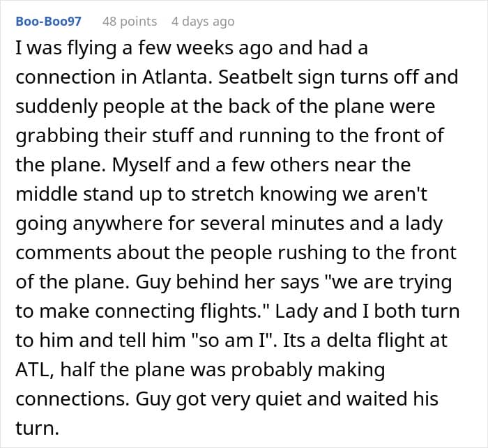Click the word anywhere in the comment

(117, 224)
